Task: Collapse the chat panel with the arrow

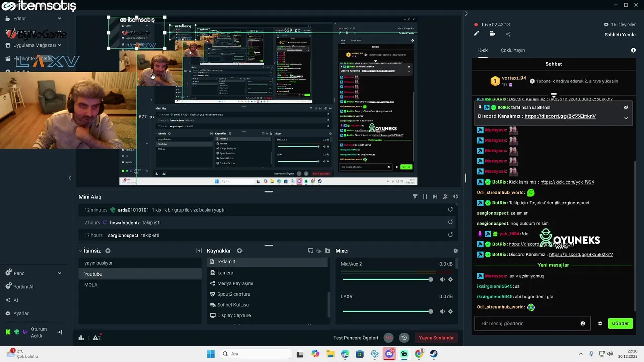Action: coord(466,14)
